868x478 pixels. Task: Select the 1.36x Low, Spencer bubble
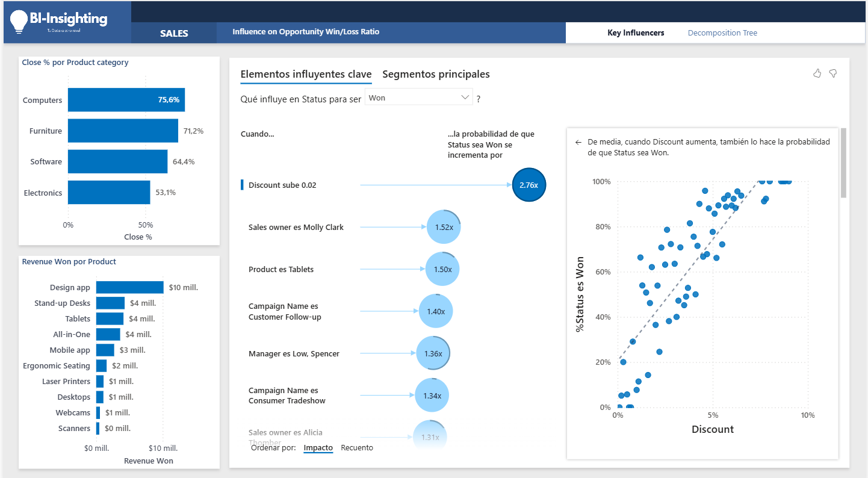433,354
